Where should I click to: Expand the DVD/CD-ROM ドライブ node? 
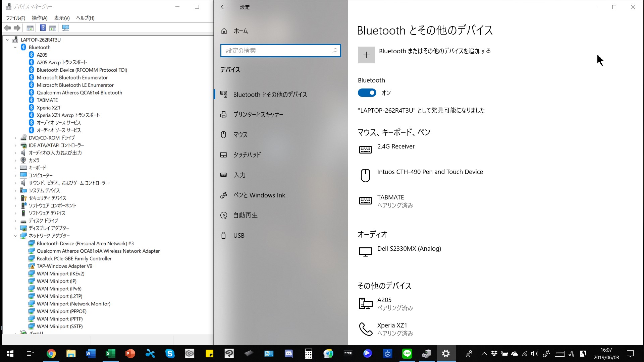click(x=15, y=138)
